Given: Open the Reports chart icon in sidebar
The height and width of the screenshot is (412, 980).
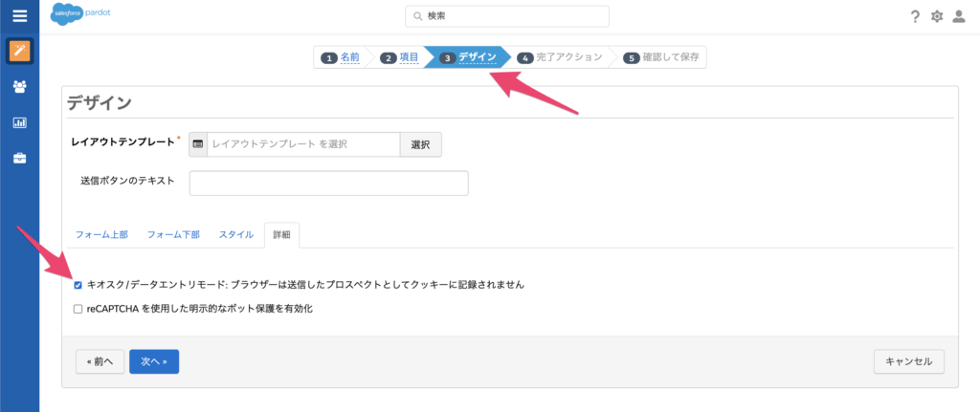Looking at the screenshot, I should point(19,122).
